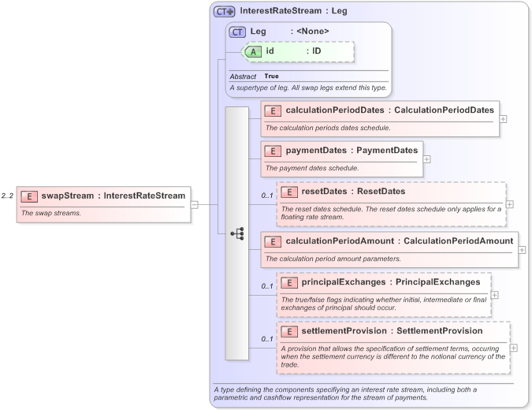532x410 pixels.
Task: Select the 'swapStream : InterestRateStream' label
Action: tap(113, 196)
